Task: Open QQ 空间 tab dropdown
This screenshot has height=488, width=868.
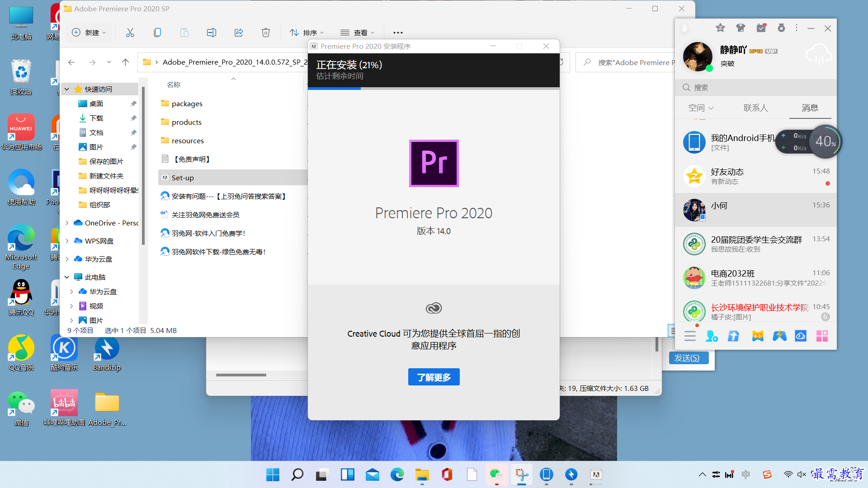Action: (701, 108)
